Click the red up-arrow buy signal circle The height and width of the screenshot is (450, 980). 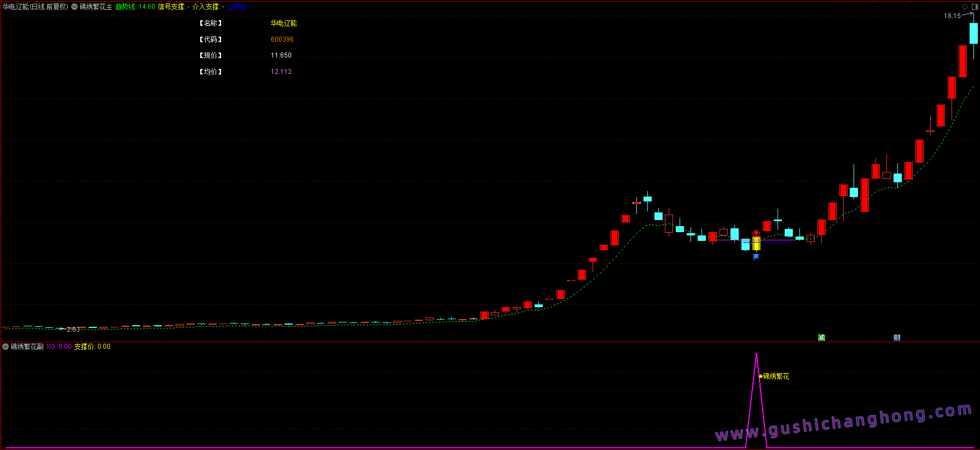coord(756,234)
